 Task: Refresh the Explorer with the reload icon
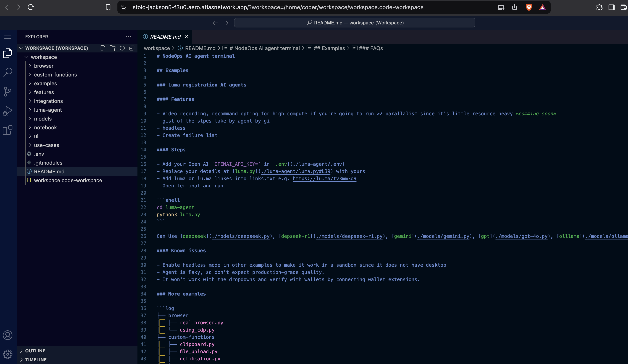tap(122, 48)
